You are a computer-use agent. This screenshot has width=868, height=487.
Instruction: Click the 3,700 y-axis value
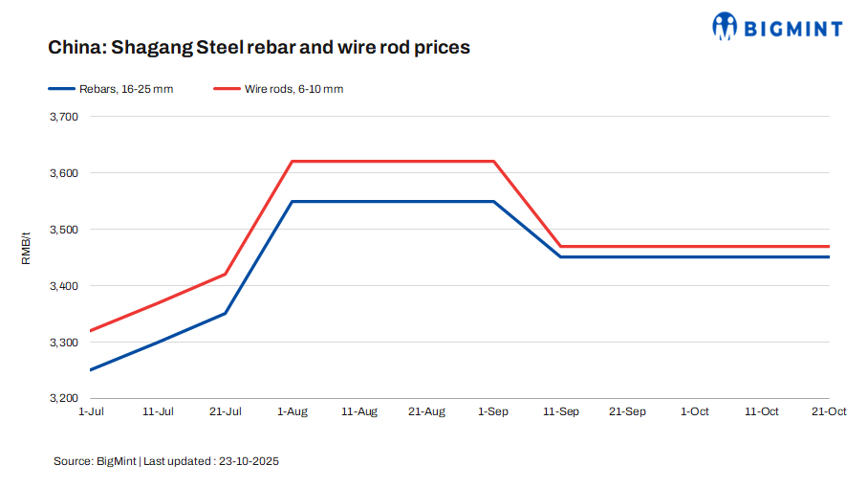[x=62, y=117]
